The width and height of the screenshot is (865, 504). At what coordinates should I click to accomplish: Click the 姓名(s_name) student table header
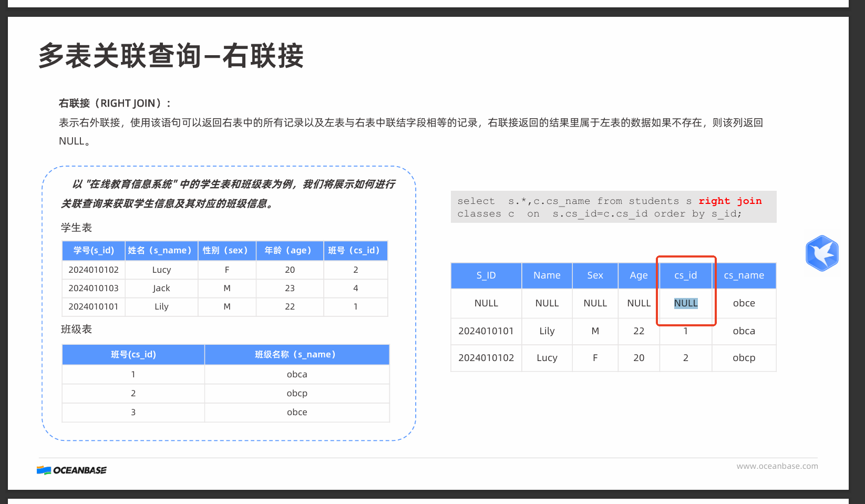[x=161, y=251]
